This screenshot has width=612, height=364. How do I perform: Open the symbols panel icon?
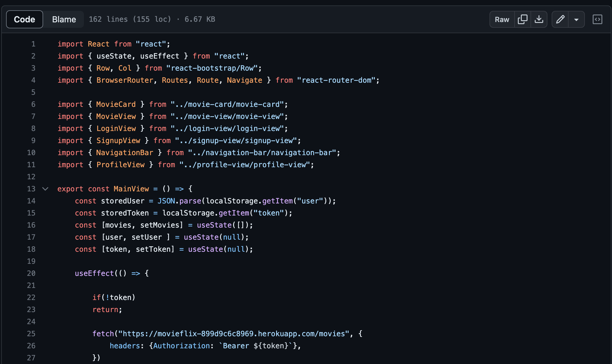(597, 19)
